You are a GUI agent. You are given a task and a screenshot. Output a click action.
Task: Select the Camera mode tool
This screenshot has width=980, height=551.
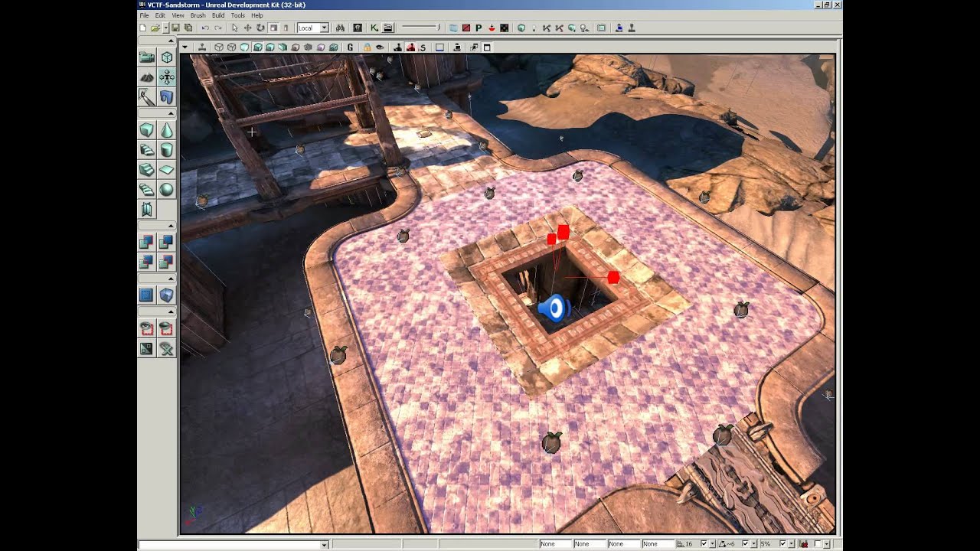point(147,57)
